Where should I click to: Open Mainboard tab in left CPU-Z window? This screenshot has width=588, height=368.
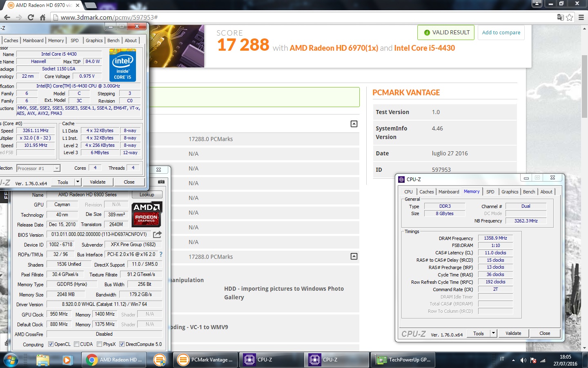[x=33, y=40]
